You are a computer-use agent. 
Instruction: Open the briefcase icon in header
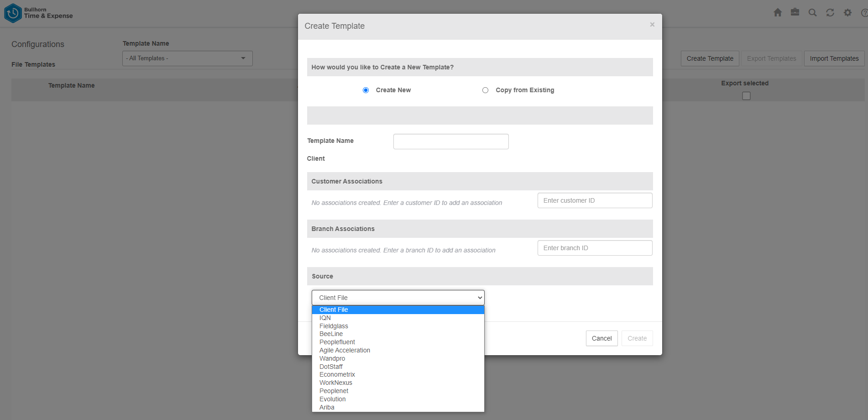[795, 12]
